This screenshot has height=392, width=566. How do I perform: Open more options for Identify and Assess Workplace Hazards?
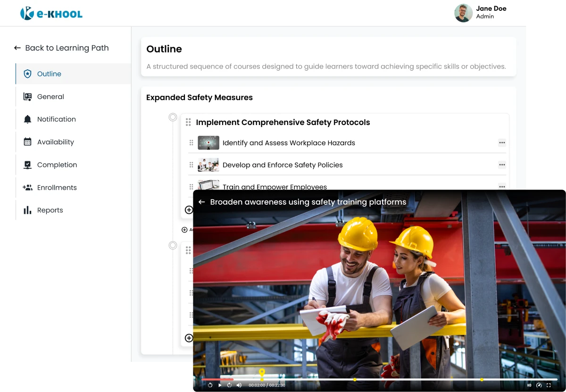[502, 142]
